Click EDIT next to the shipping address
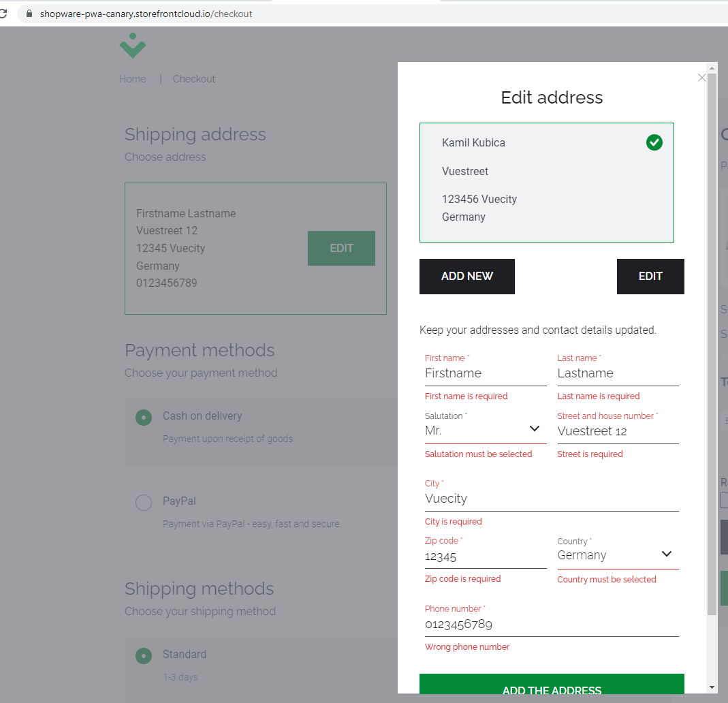Viewport: 728px width, 703px height. (341, 248)
